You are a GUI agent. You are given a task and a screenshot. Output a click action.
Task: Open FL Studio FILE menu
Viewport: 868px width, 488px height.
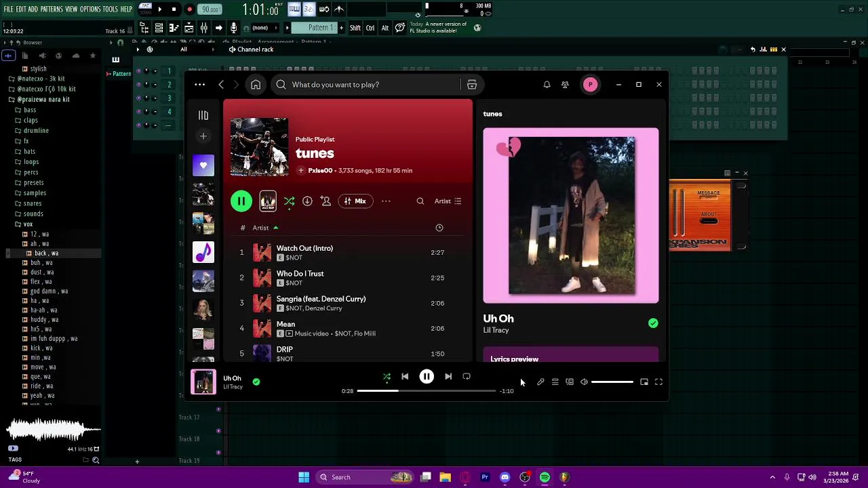coord(8,9)
